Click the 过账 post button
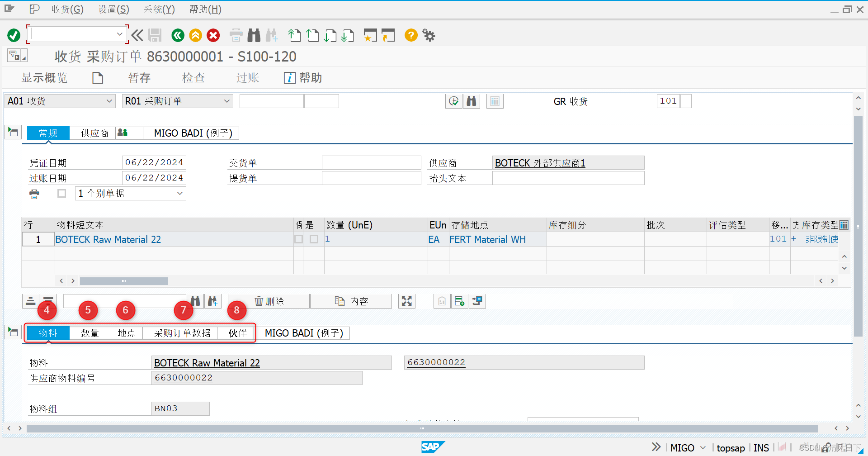 [x=247, y=78]
